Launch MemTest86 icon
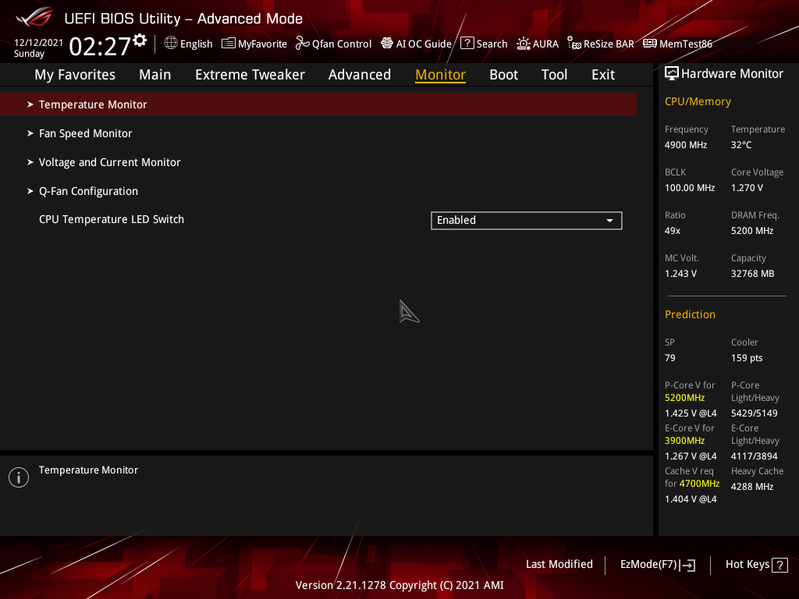Image resolution: width=799 pixels, height=599 pixels. [x=650, y=43]
